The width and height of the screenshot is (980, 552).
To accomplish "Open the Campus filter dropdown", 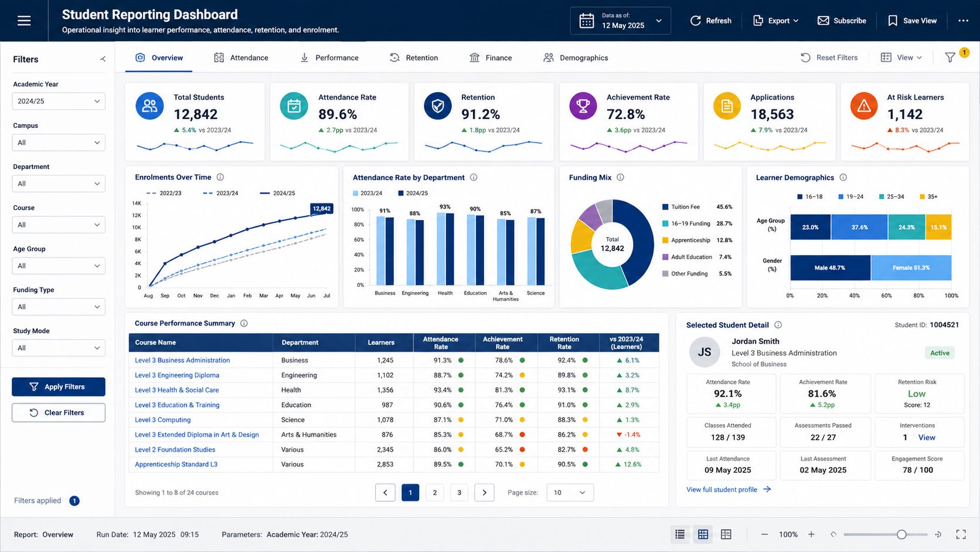I will [59, 143].
